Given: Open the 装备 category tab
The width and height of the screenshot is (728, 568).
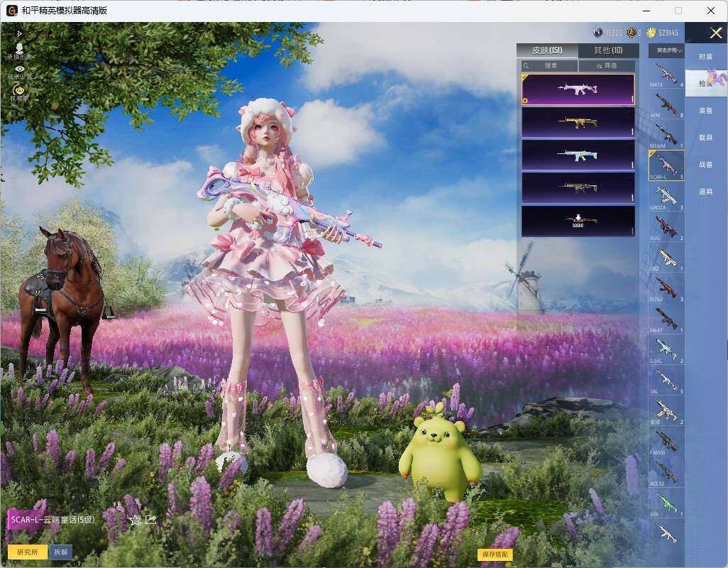Looking at the screenshot, I should click(x=706, y=111).
